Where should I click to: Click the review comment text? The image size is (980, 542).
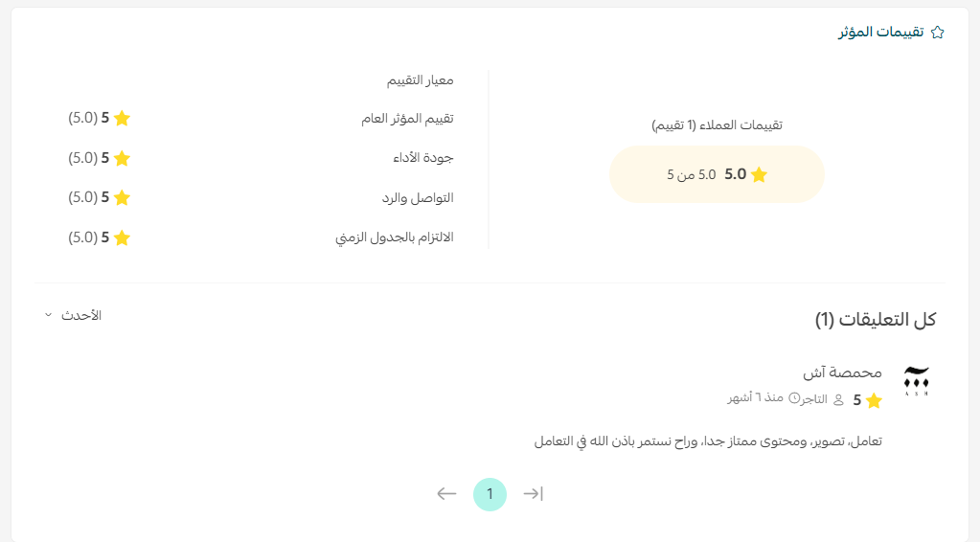click(x=708, y=441)
